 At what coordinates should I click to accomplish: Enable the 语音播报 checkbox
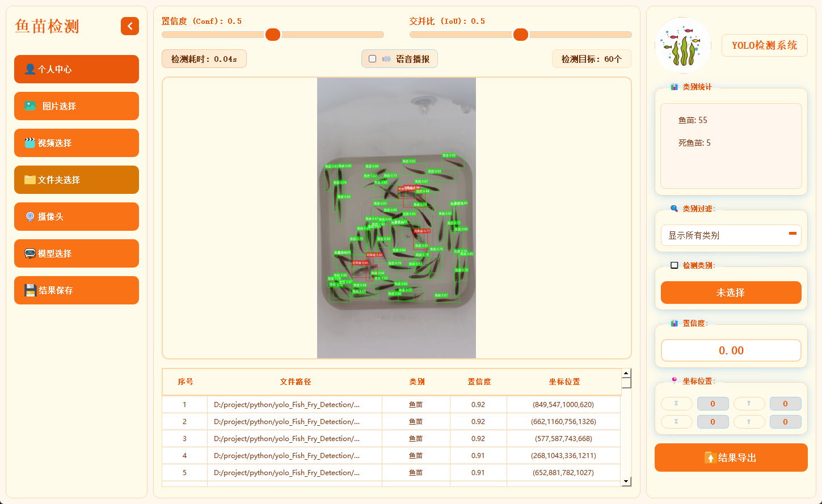372,59
